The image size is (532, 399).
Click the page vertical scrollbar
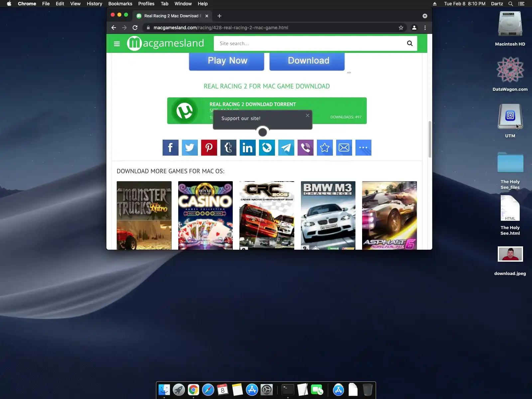[x=430, y=139]
